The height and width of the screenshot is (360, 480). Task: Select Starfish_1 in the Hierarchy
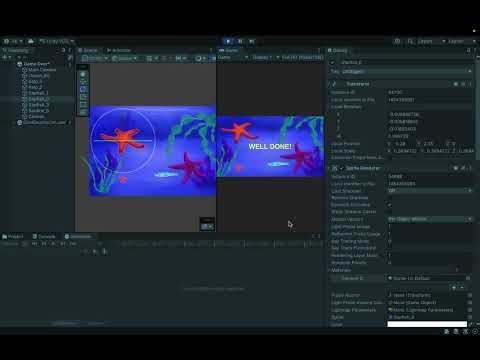(x=35, y=93)
